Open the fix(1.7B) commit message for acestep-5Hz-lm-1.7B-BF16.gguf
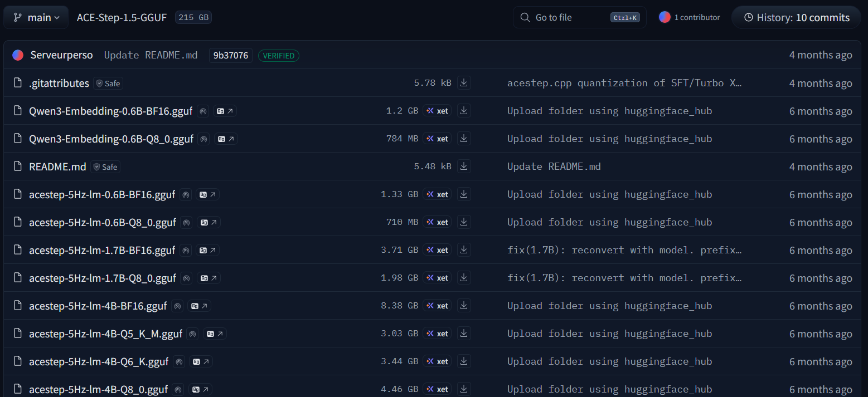 coord(624,250)
